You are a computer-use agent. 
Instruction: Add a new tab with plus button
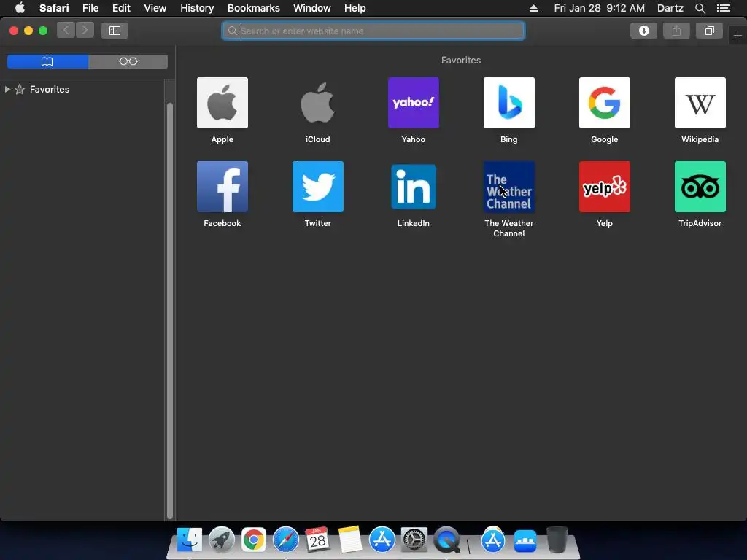click(x=738, y=35)
